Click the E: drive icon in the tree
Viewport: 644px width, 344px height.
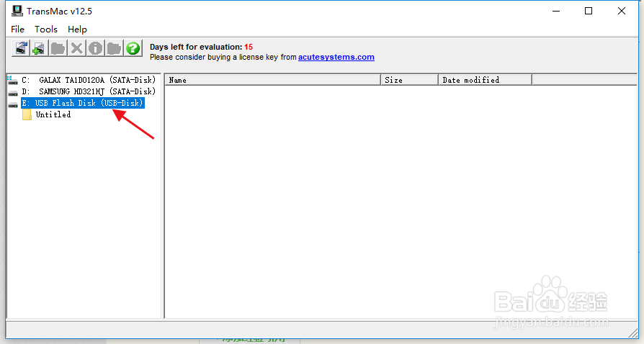(13, 104)
